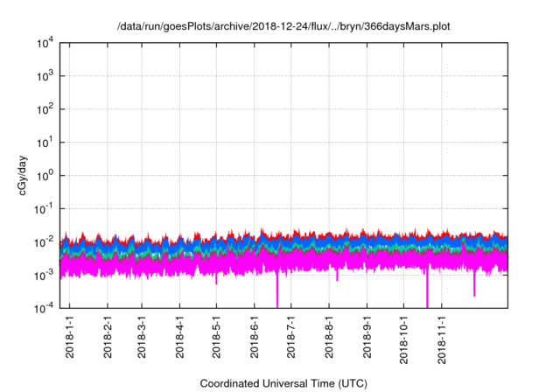Click the 2018-2-1 date tick label
The height and width of the screenshot is (392, 560).
click(x=107, y=339)
